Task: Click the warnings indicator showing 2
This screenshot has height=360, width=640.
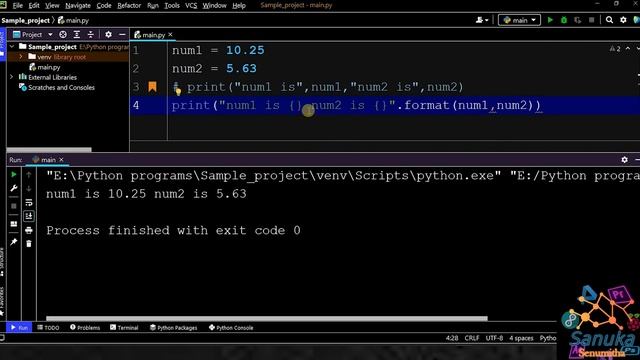Action: (x=615, y=49)
